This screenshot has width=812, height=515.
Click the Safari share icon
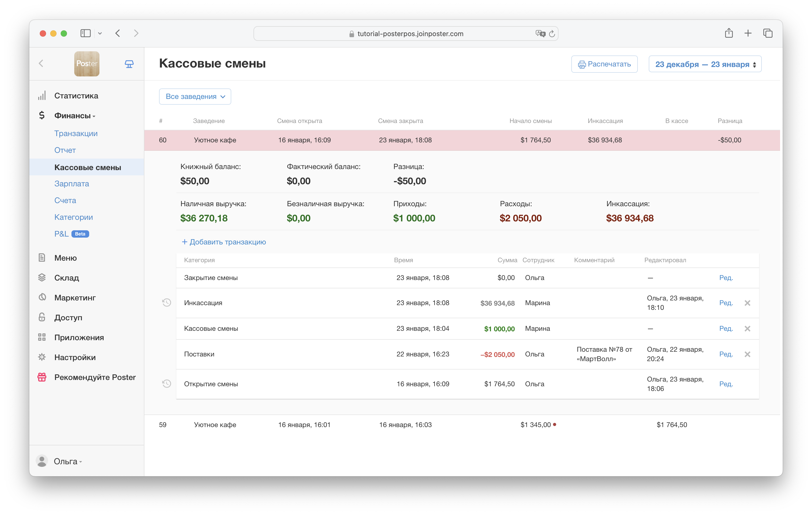729,33
